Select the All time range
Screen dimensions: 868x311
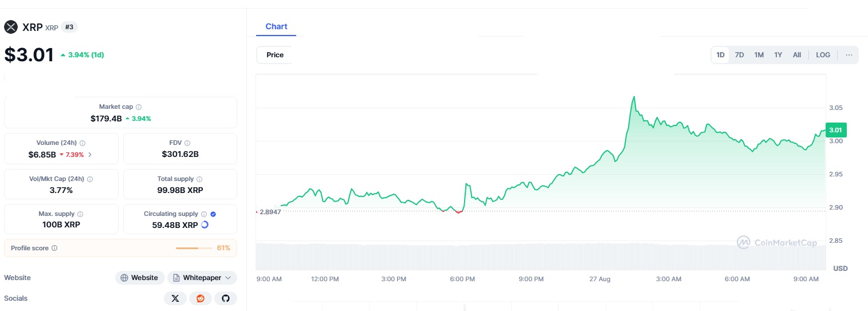pyautogui.click(x=797, y=55)
